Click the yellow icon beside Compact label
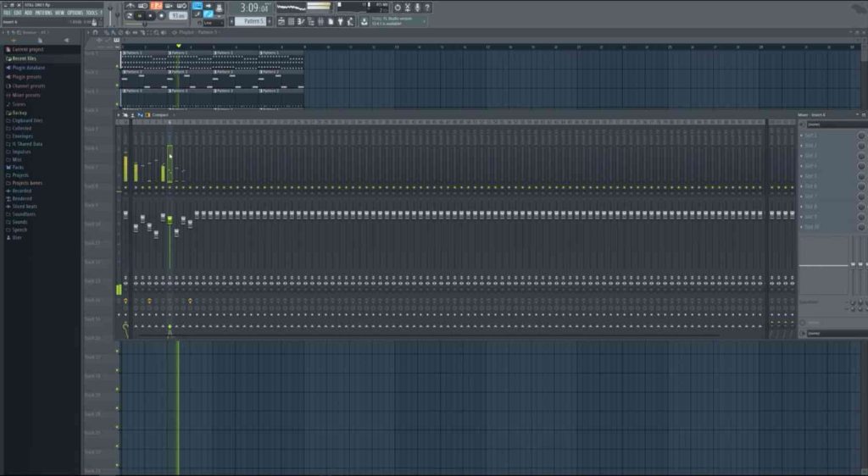 tap(147, 115)
